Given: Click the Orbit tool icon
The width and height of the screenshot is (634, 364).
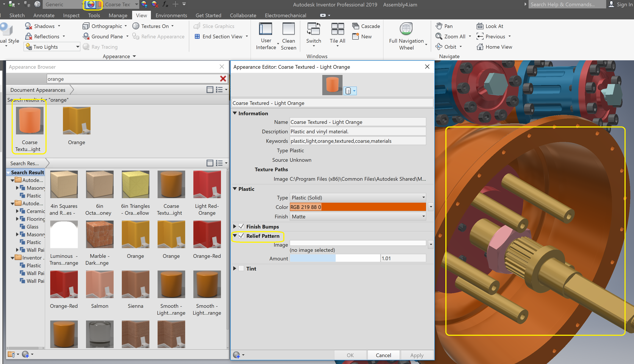Looking at the screenshot, I should click(x=439, y=47).
